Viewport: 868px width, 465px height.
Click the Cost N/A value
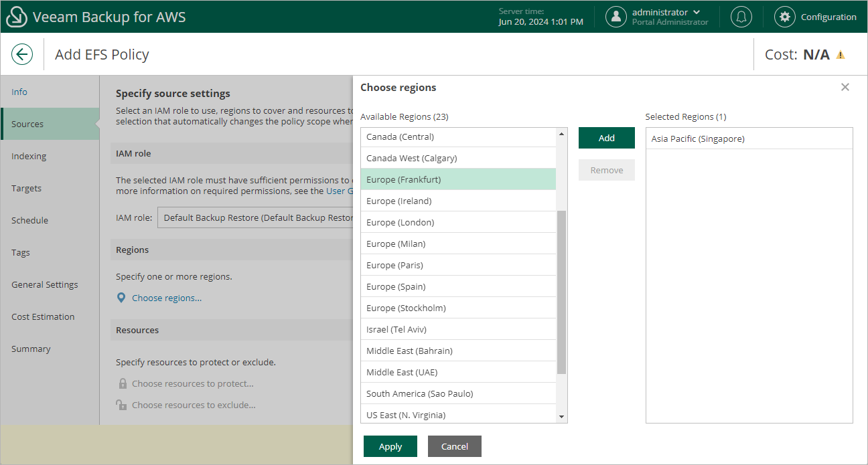816,55
